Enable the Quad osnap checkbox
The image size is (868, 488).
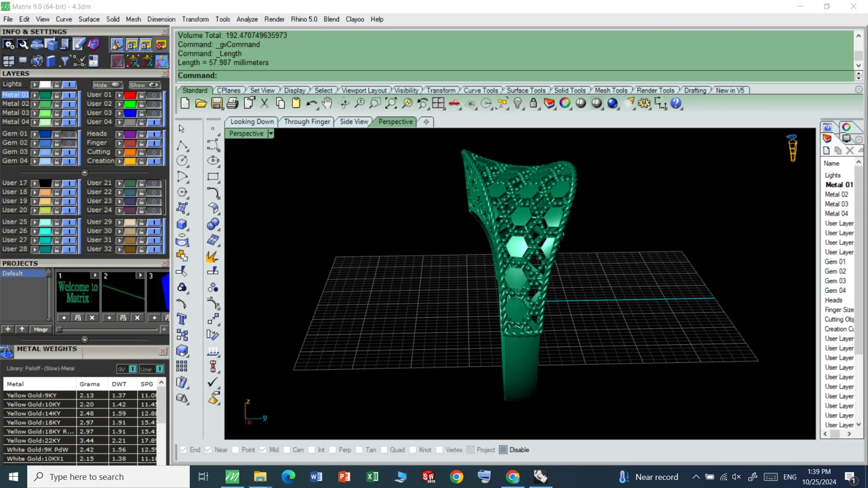384,450
